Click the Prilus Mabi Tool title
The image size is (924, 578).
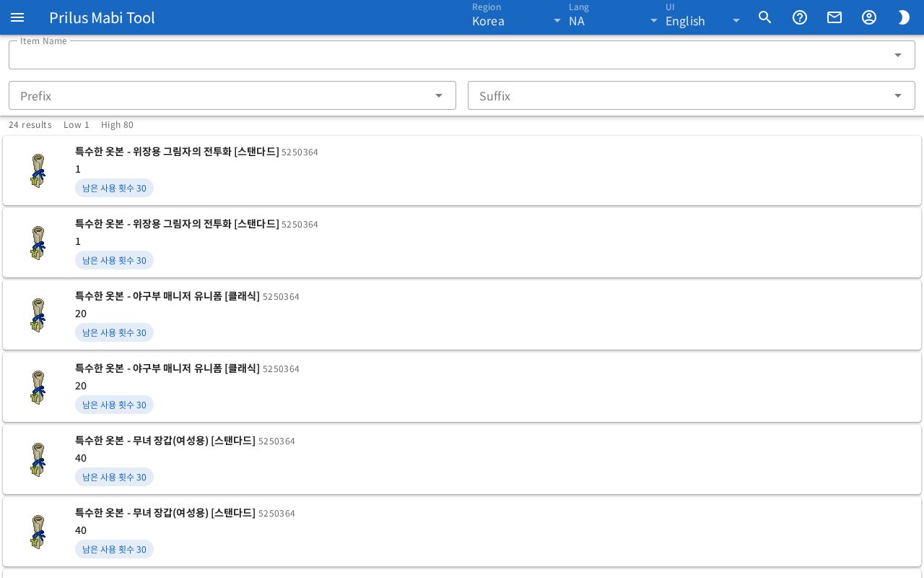pyautogui.click(x=102, y=17)
